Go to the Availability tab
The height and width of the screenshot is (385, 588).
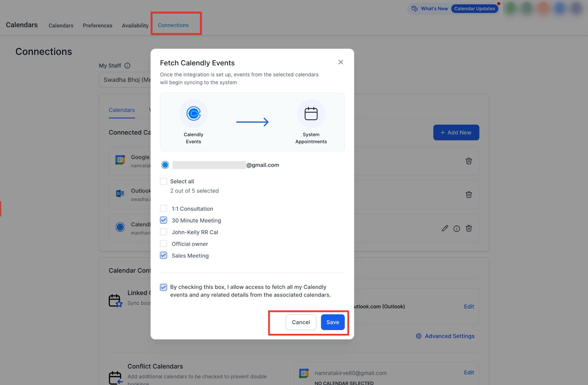pos(135,26)
